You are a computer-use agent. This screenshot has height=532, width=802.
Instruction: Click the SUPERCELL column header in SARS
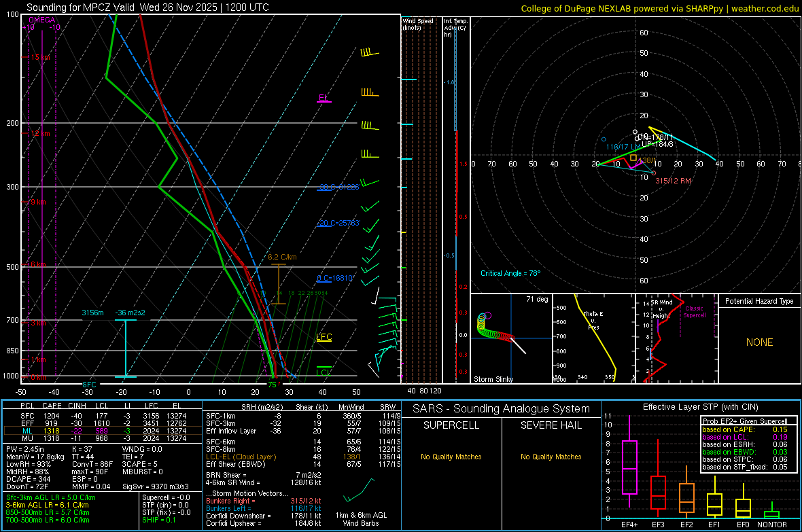(451, 425)
